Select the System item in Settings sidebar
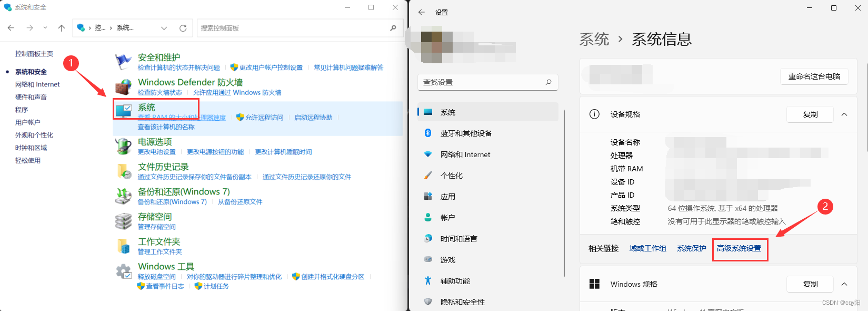This screenshot has width=868, height=311. (x=488, y=112)
